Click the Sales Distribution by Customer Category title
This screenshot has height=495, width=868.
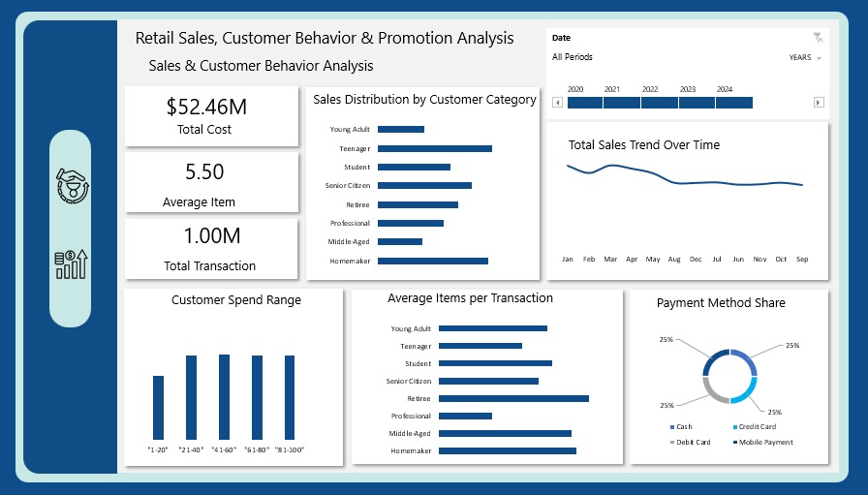424,100
